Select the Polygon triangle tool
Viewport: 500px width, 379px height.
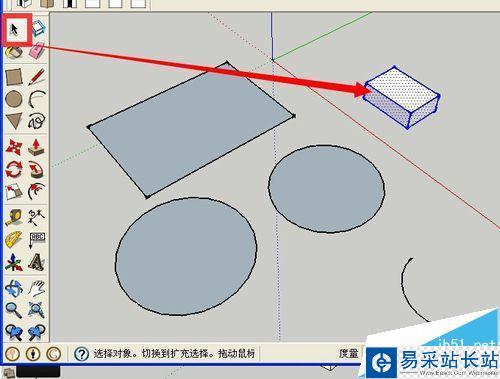tap(14, 121)
